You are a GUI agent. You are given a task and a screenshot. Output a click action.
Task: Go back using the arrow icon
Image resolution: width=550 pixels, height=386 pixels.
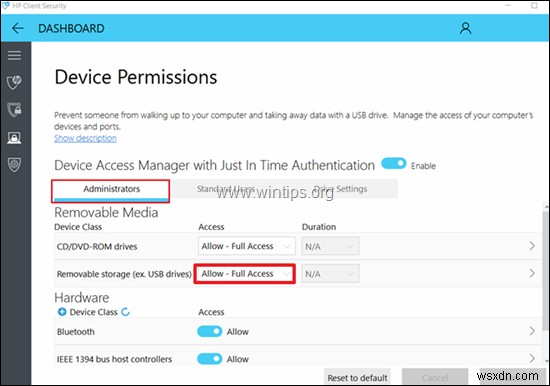pyautogui.click(x=18, y=28)
